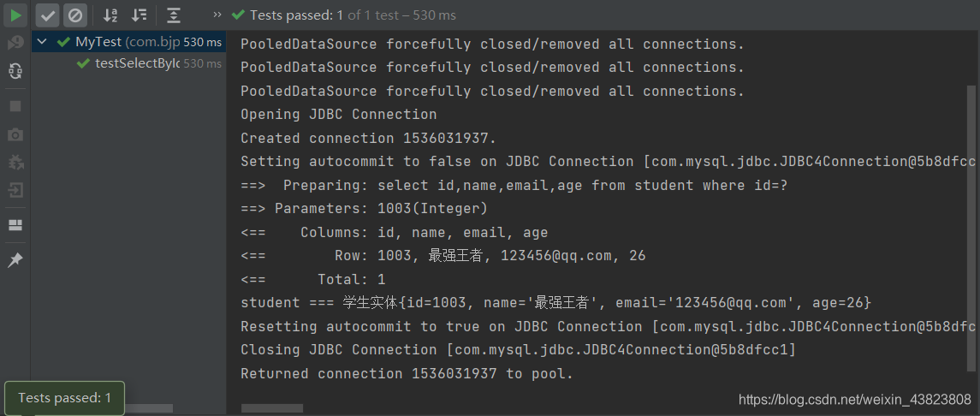Toggle auto-test rerun icon
980x416 pixels.
tap(15, 71)
